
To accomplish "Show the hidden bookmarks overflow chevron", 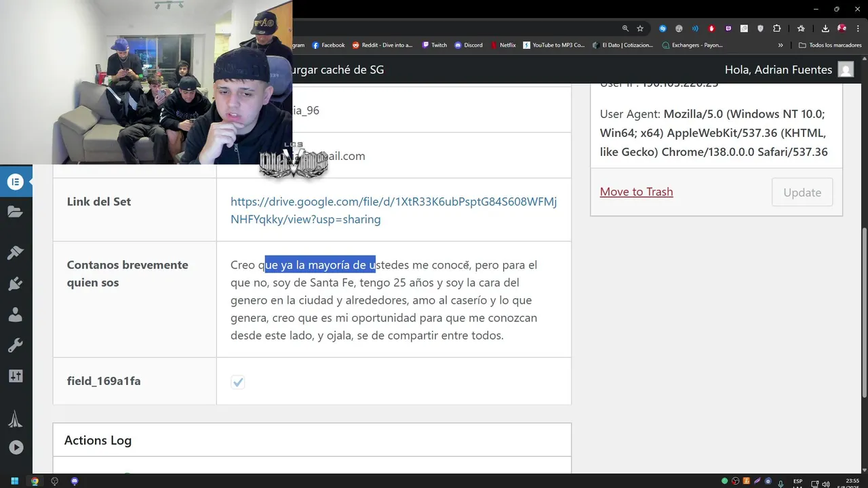I will (781, 45).
